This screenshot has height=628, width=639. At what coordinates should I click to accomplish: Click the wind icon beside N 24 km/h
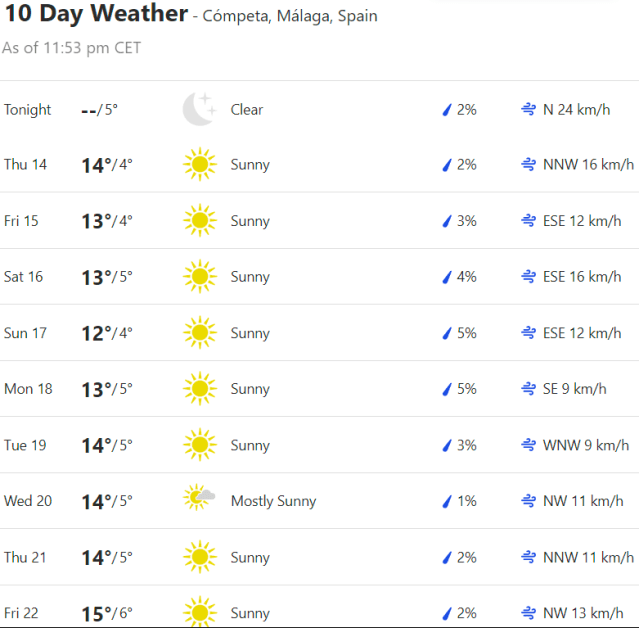point(527,109)
